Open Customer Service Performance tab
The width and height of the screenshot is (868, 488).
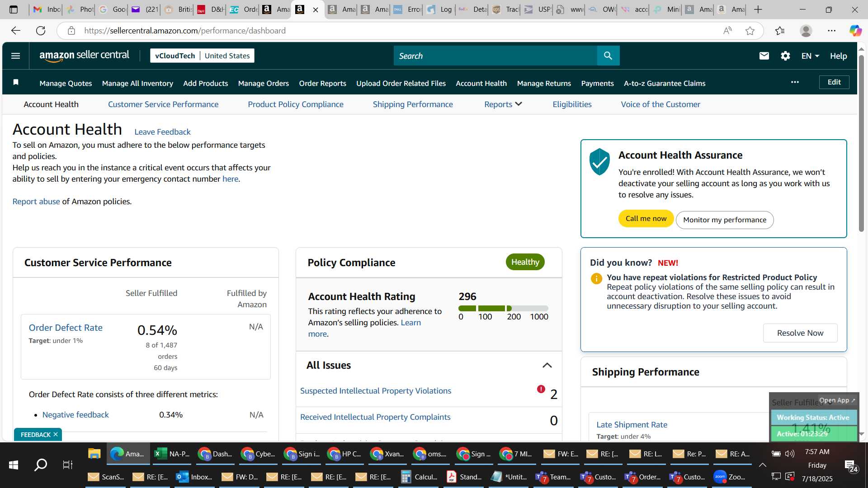pyautogui.click(x=163, y=104)
